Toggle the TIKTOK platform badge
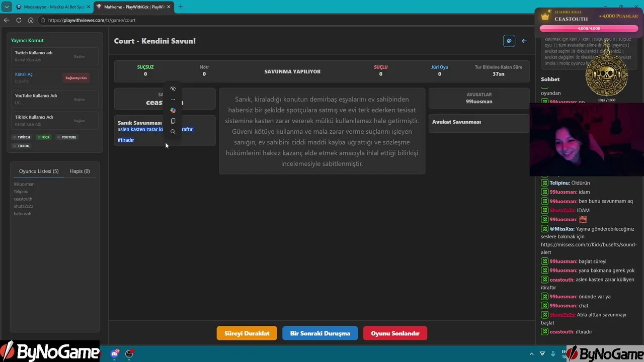The height and width of the screenshot is (362, 644). (x=22, y=146)
